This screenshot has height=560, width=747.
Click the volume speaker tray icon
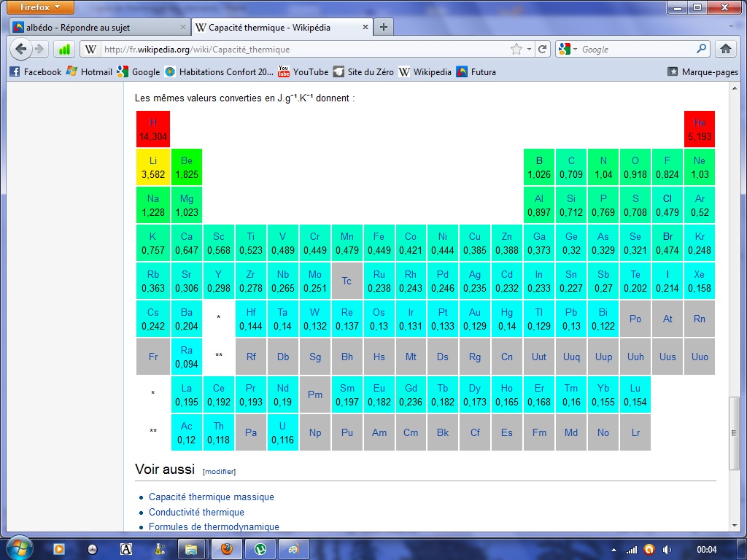[667, 550]
